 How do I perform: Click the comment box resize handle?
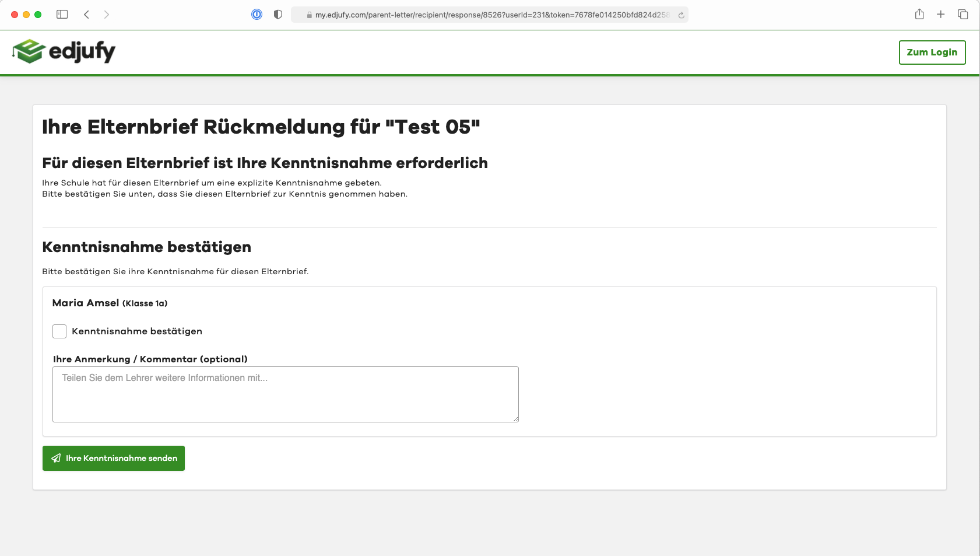[x=515, y=419]
